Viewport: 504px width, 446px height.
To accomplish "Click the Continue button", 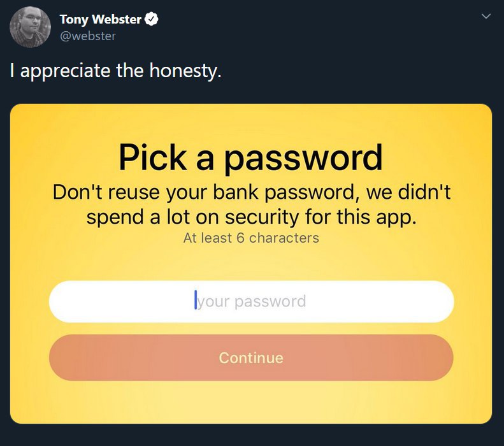I will coord(251,357).
